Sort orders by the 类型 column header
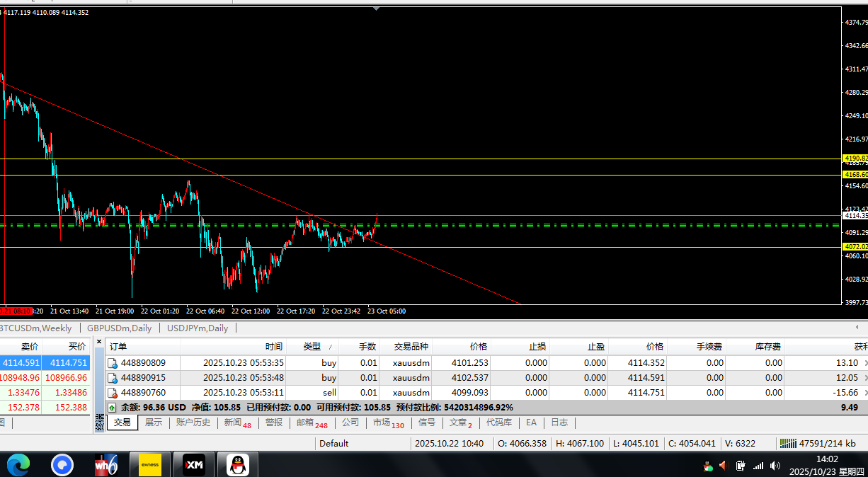This screenshot has height=477, width=868. tap(312, 346)
